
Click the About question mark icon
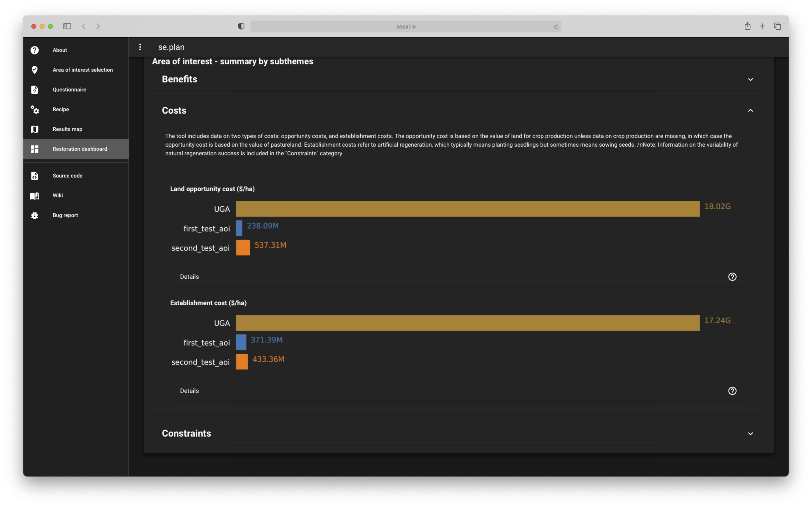35,50
